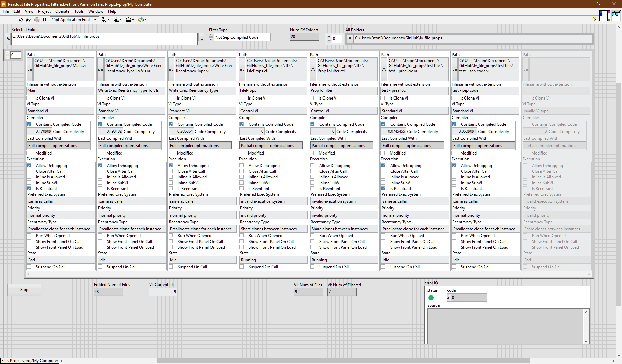The height and width of the screenshot is (364, 622).
Task: Open the Tools menu
Action: pos(79,11)
